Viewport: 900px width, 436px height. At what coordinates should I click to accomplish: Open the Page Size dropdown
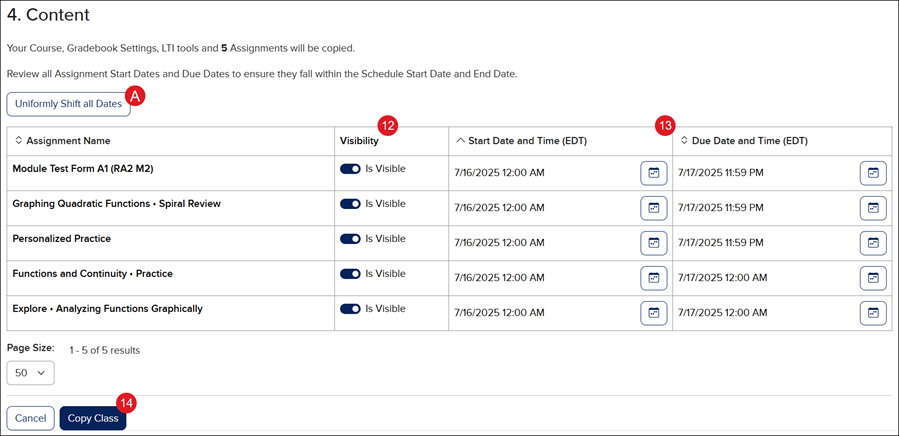tap(30, 373)
